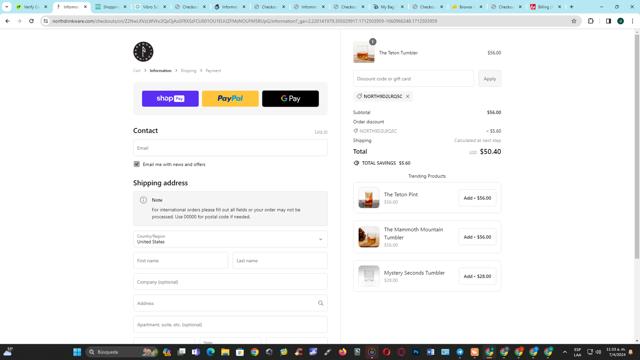Click Mammoth Mountain Tumbler thumbnail

(x=369, y=237)
